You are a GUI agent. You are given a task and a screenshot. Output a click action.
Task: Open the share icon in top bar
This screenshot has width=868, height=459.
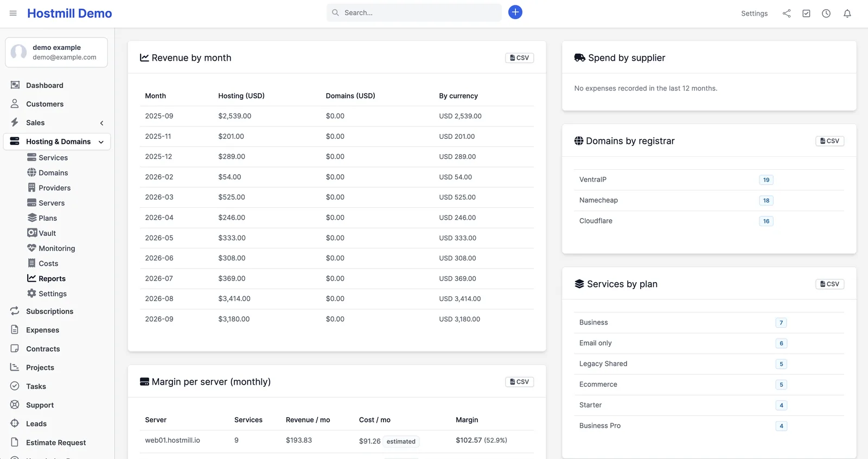tap(787, 14)
